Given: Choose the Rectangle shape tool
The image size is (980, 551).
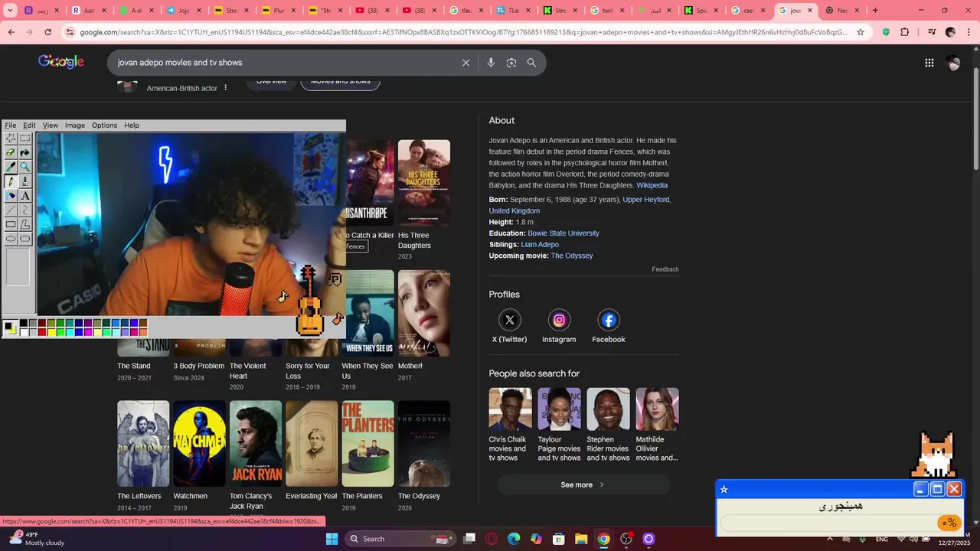Looking at the screenshot, I should coord(11,225).
